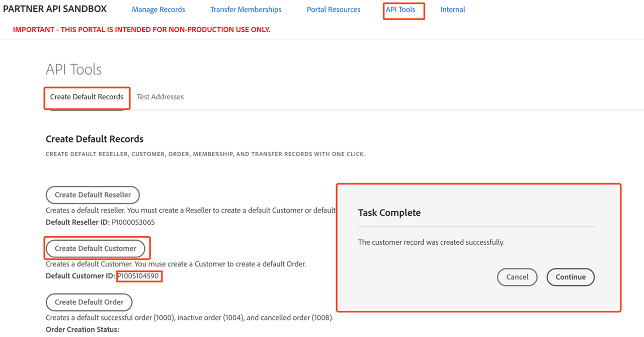Go to Transfer Memberships page
644x337 pixels.
click(246, 10)
